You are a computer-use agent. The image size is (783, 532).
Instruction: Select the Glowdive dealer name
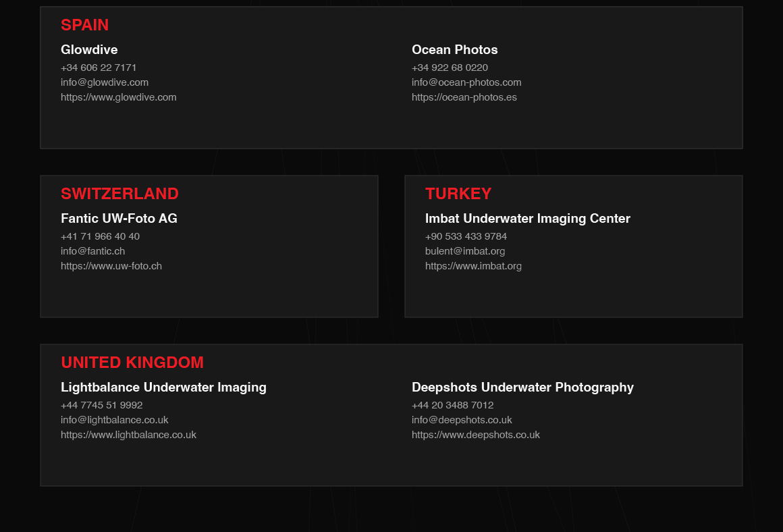click(x=89, y=49)
